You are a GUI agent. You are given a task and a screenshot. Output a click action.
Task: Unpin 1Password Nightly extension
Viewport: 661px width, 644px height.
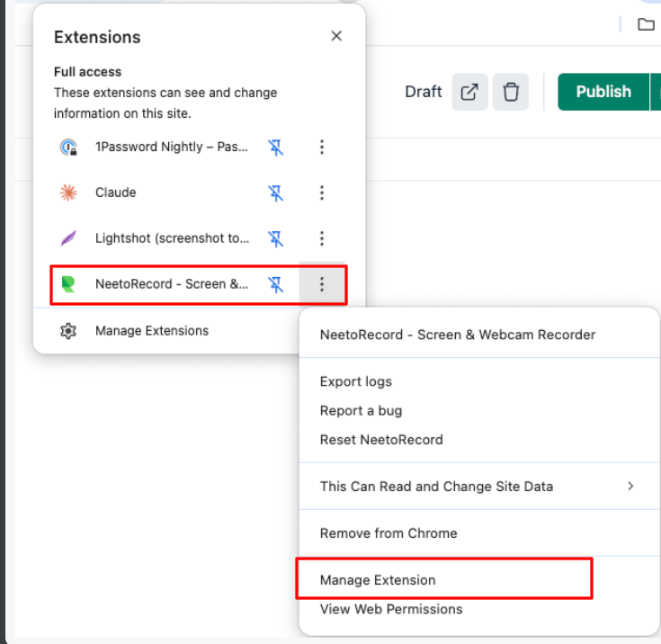[x=276, y=148]
